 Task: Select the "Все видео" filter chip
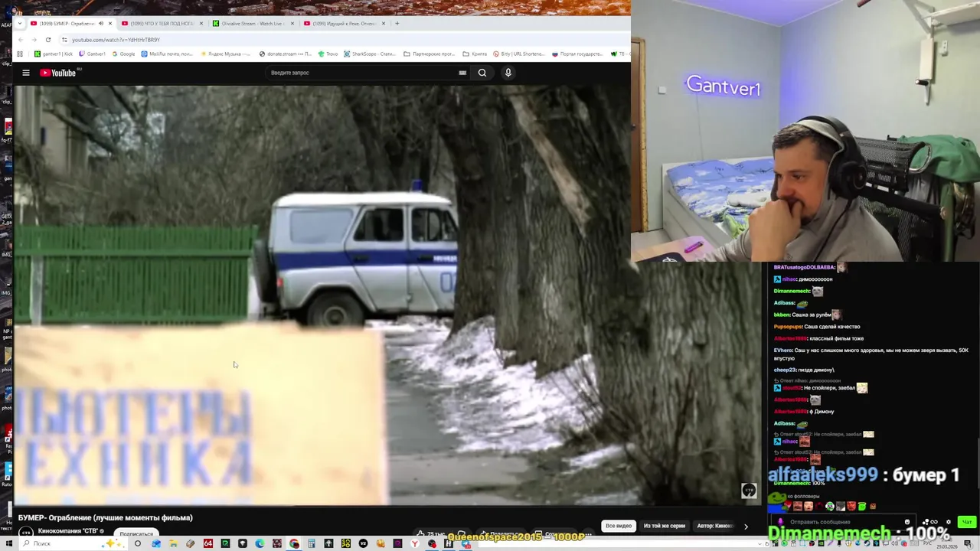(x=619, y=526)
